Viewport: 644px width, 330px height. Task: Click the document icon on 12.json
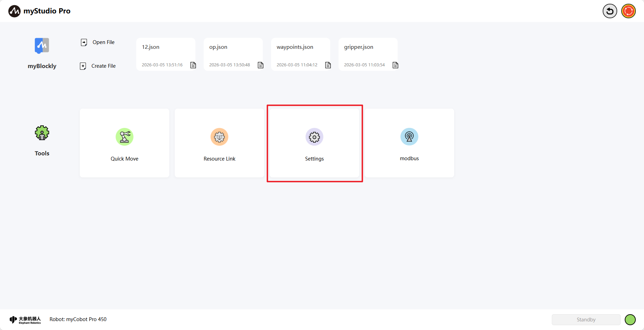coord(193,65)
